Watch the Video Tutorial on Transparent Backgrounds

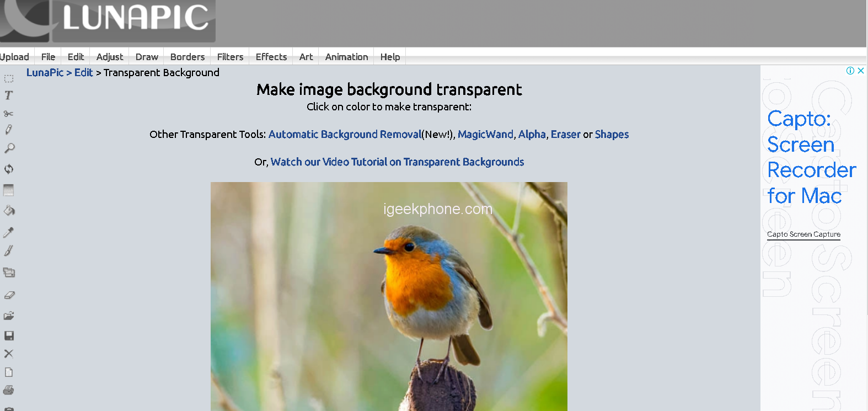tap(397, 162)
